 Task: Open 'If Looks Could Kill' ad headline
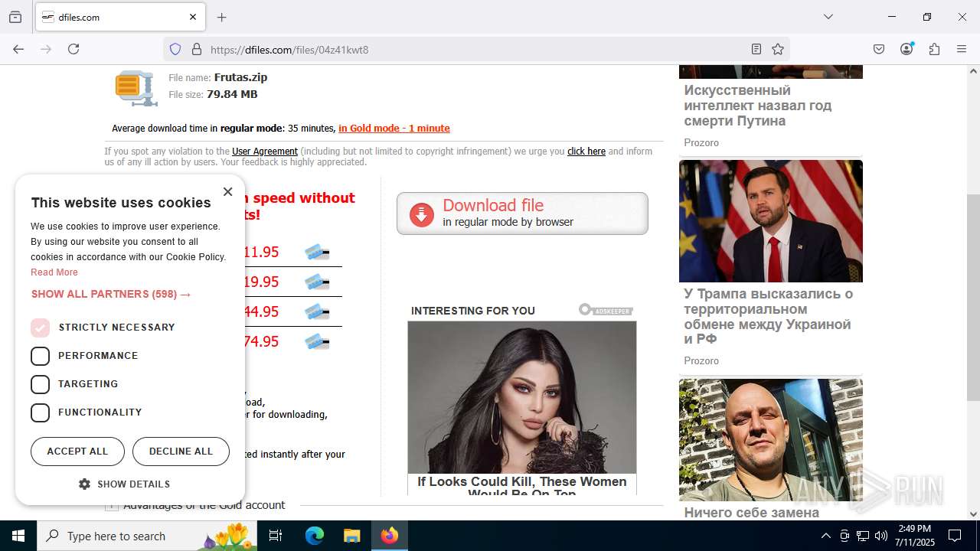click(x=522, y=485)
